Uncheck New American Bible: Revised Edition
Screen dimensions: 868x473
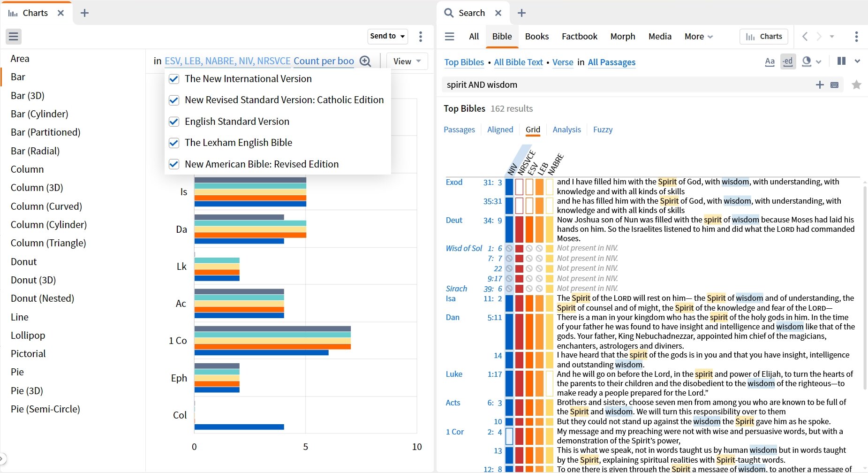174,164
